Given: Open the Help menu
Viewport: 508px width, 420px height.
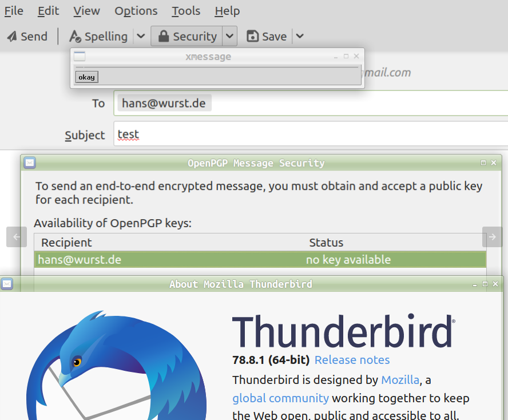Looking at the screenshot, I should tap(227, 11).
